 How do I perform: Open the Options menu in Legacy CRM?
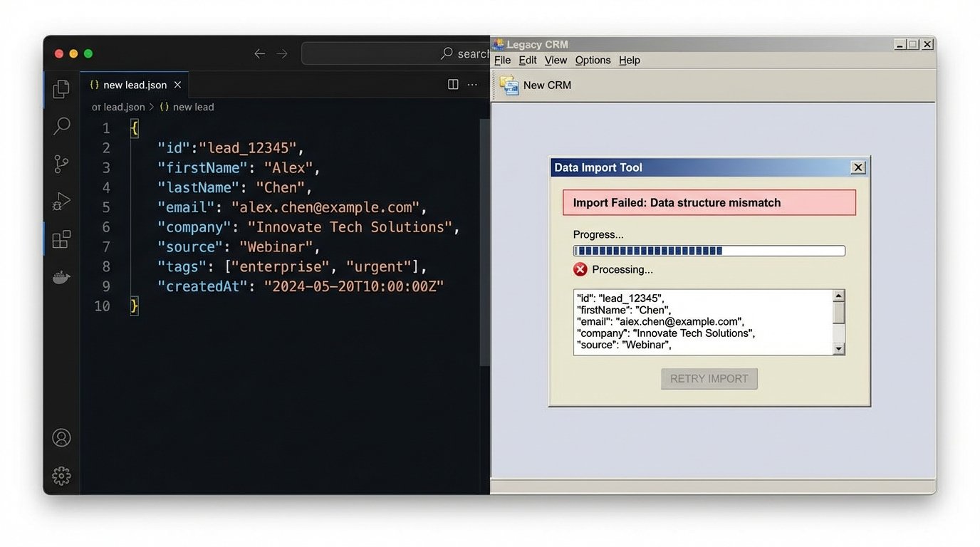[x=593, y=61]
